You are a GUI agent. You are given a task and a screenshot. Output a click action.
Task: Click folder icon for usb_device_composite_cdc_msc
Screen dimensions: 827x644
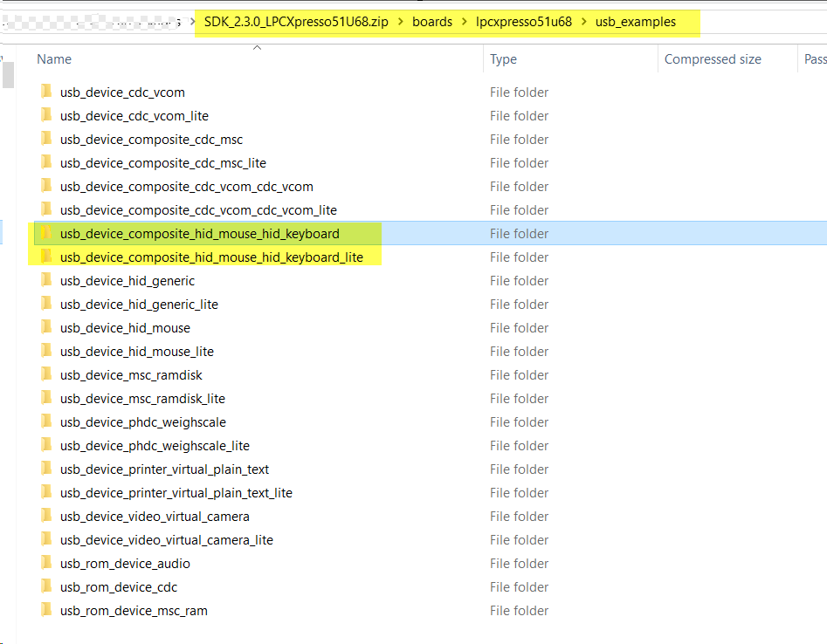[46, 139]
